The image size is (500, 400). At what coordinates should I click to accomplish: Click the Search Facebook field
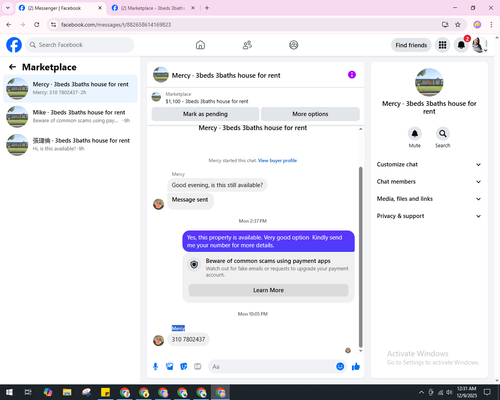pos(80,45)
